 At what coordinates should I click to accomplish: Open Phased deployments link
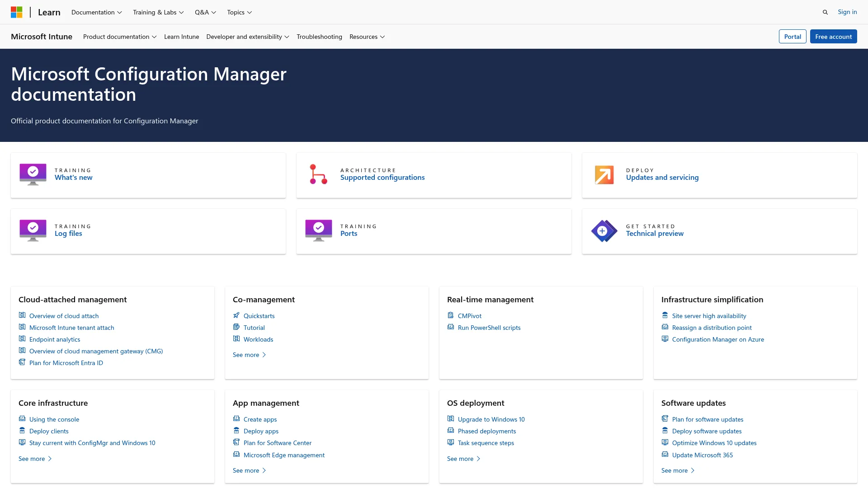[x=487, y=431]
